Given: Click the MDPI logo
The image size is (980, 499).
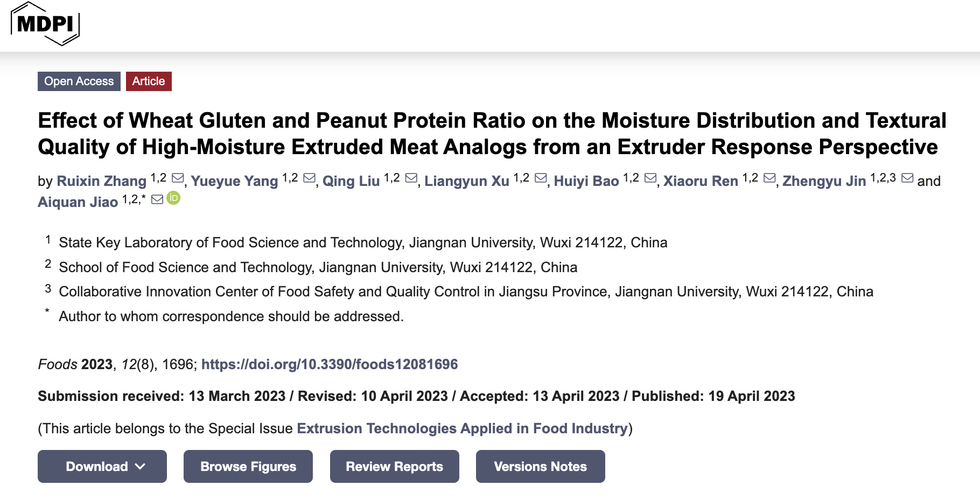Looking at the screenshot, I should point(45,24).
